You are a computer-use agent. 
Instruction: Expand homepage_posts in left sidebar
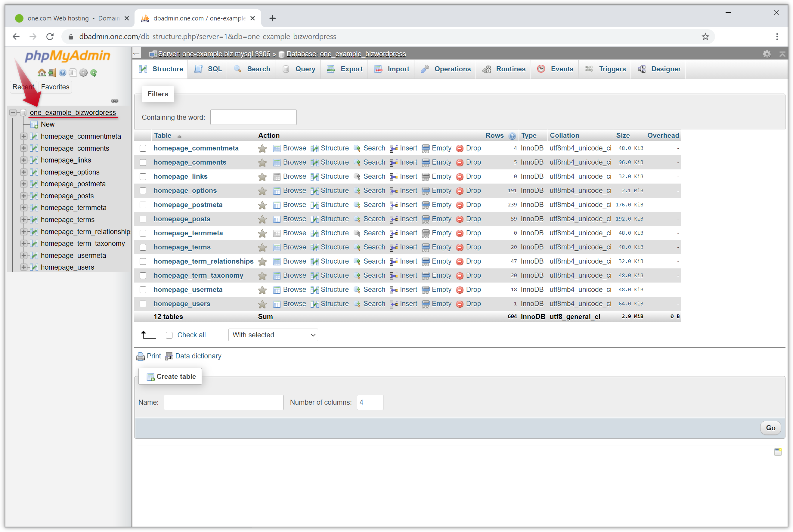pyautogui.click(x=23, y=196)
